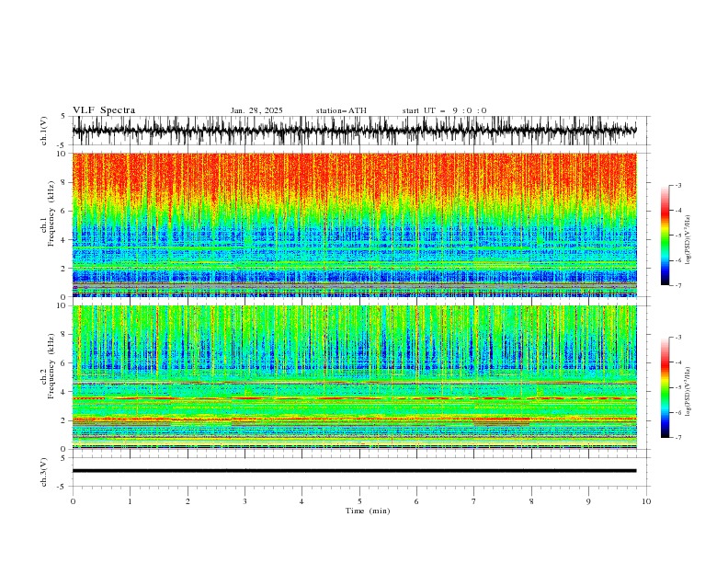The height and width of the screenshot is (563, 728).
Task: Click the time axis tick label "8"
Action: (531, 501)
